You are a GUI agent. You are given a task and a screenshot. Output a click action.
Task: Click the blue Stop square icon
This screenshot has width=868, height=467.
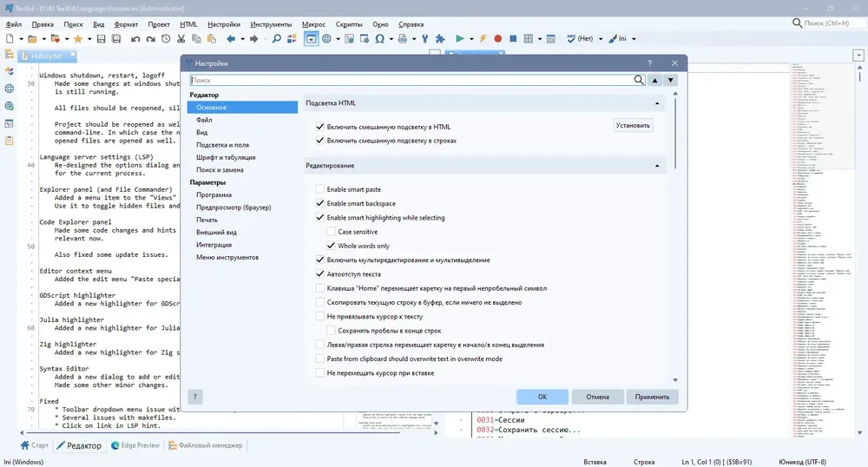513,39
